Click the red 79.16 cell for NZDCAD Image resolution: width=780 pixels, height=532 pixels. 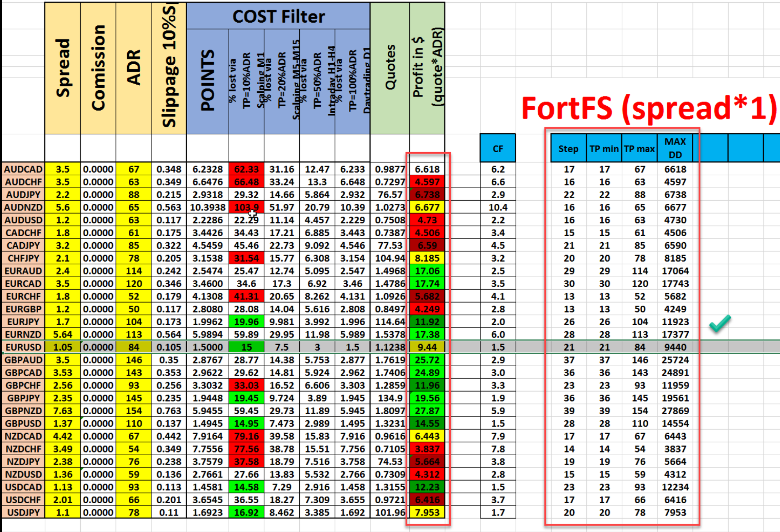tap(246, 436)
